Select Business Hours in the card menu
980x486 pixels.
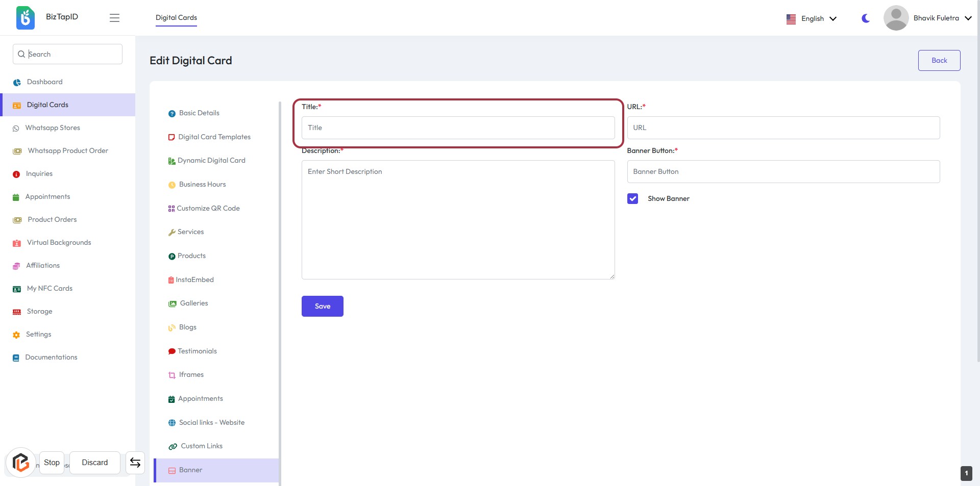point(202,185)
